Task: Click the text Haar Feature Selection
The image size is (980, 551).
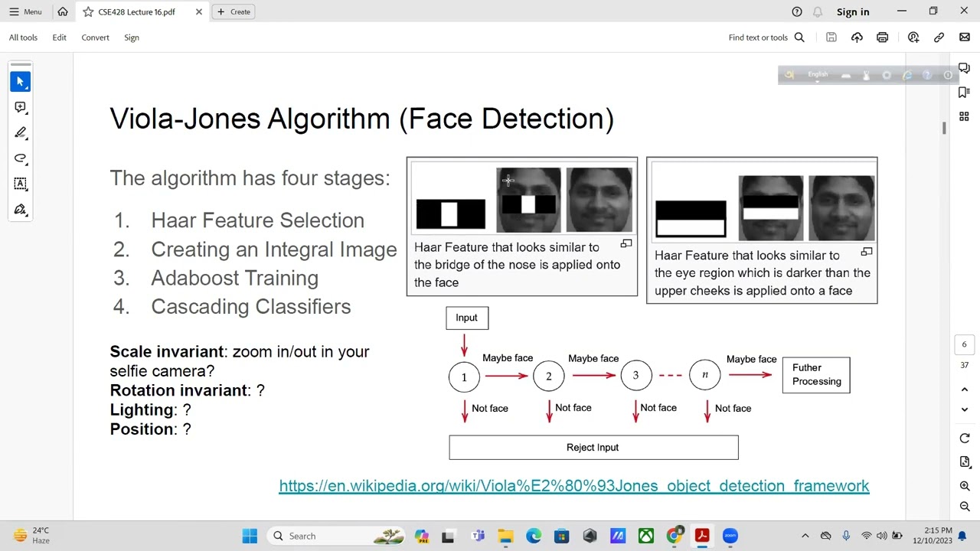Action: point(258,220)
